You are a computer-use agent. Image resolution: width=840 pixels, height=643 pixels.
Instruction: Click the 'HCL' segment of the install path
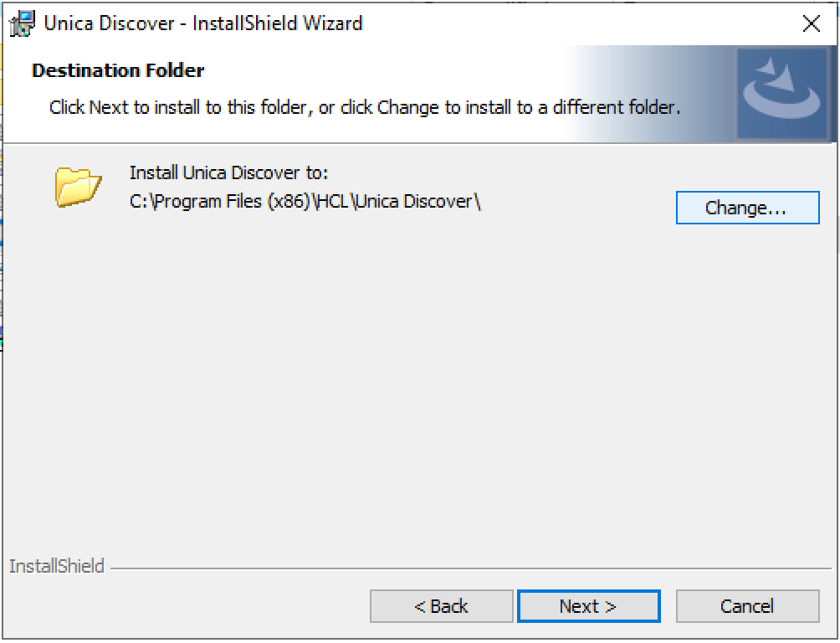tap(332, 202)
